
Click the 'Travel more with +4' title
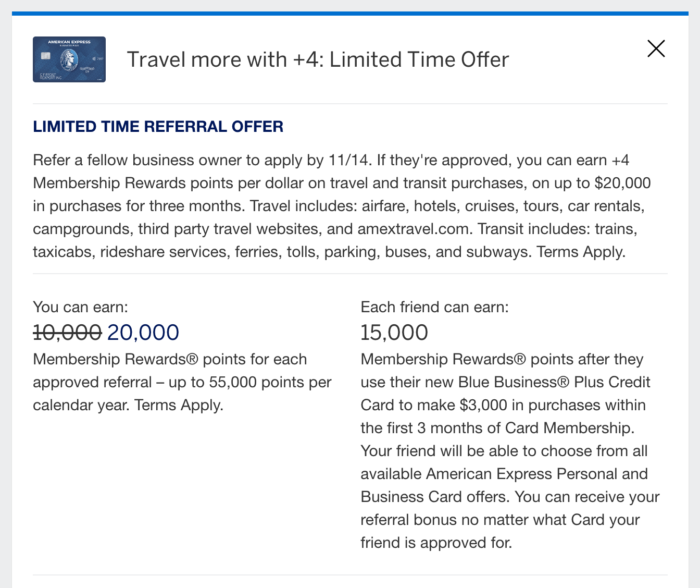click(317, 59)
